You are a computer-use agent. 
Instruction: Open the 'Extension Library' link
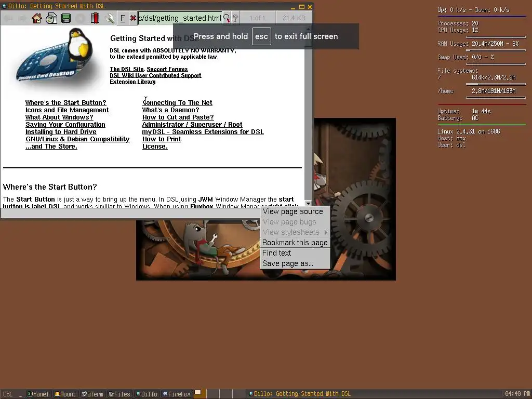pos(132,82)
